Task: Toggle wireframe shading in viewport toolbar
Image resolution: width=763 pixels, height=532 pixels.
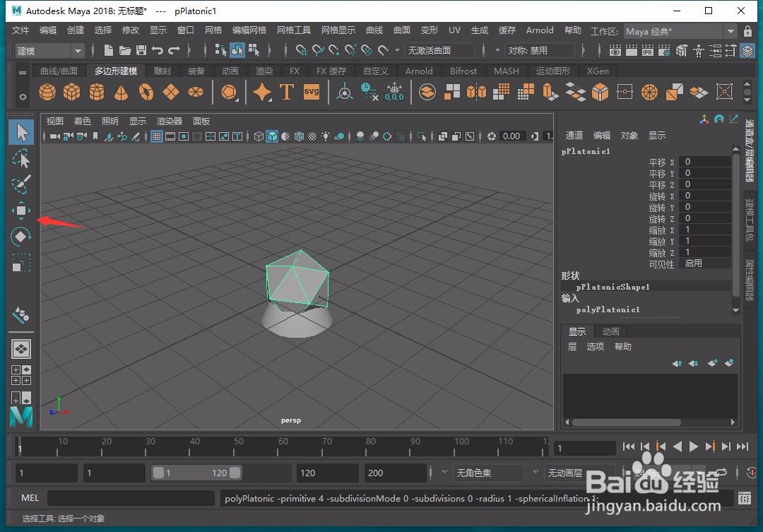Action: (259, 136)
